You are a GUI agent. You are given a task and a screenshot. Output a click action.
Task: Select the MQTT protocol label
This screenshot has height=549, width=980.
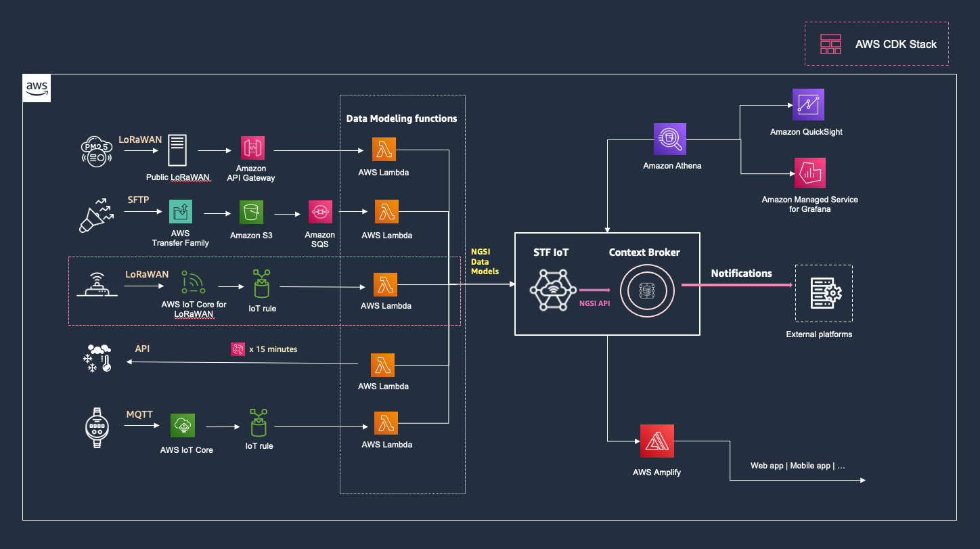tap(140, 414)
